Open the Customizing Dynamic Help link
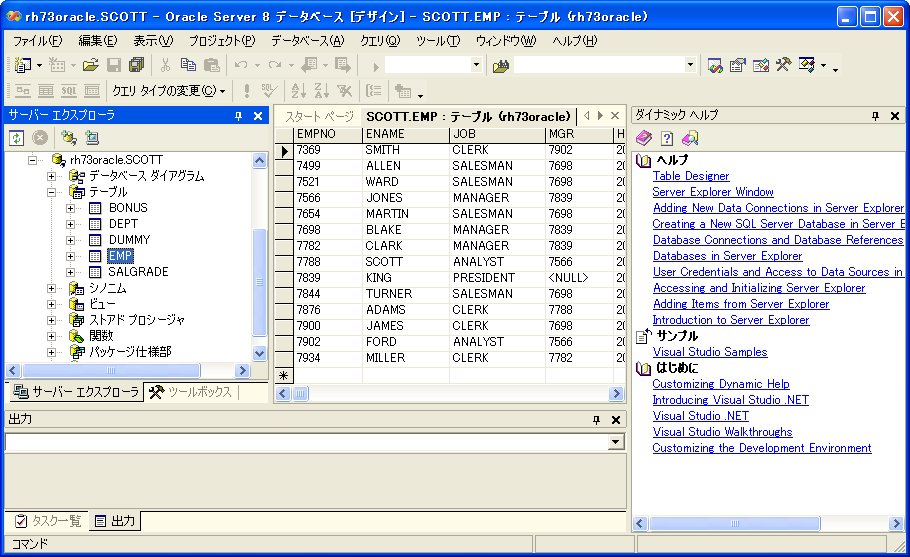Viewport: 910px width, 557px height. pos(721,384)
